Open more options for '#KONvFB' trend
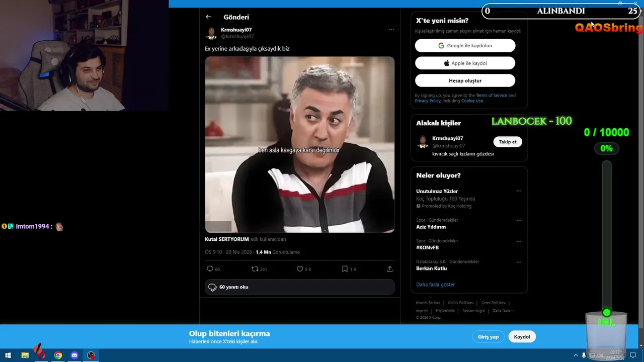 pyautogui.click(x=519, y=241)
